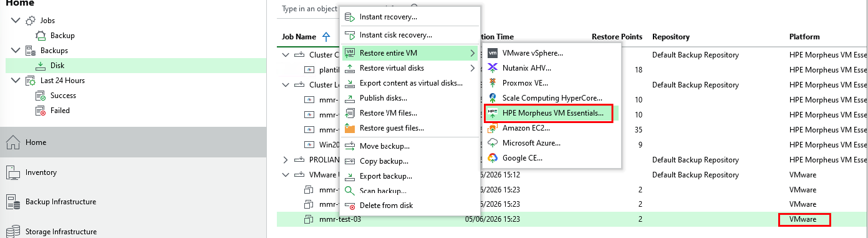Open Failed under Last 24 Hours
The height and width of the screenshot is (238, 868).
click(x=60, y=111)
